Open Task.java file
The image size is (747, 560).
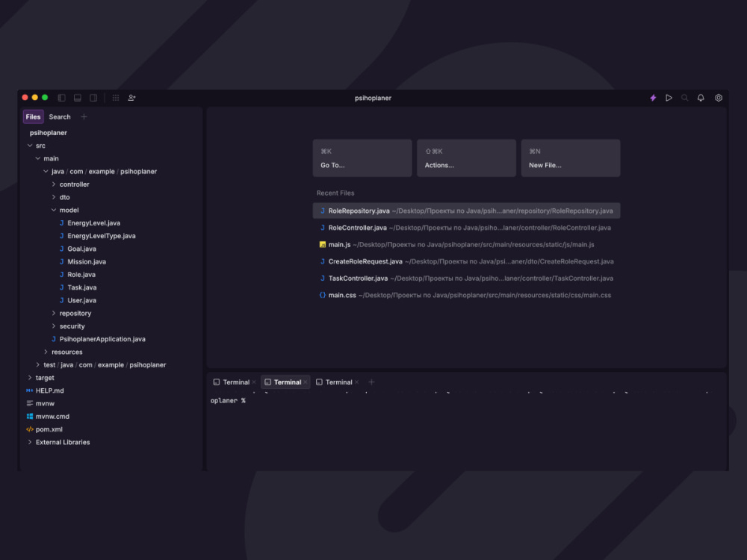81,287
